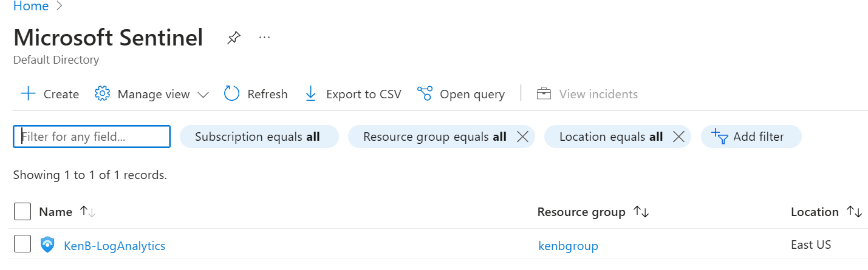Sort by Name using its arrows

(x=88, y=212)
